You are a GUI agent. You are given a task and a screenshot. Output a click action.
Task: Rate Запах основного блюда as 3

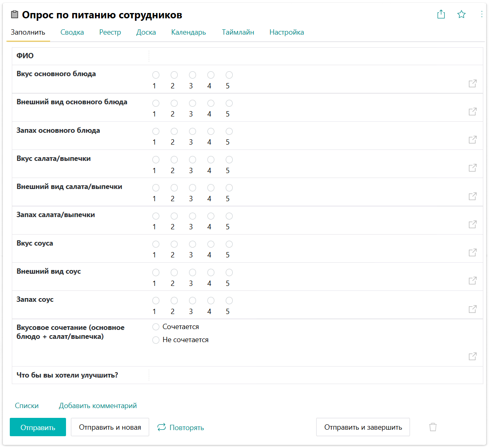tap(192, 131)
